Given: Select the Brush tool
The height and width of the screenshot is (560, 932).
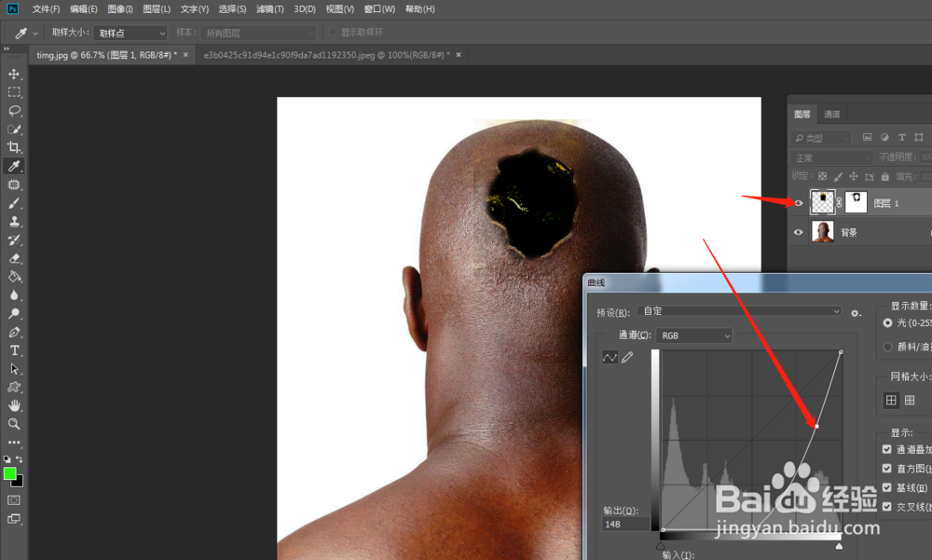Looking at the screenshot, I should pos(14,203).
